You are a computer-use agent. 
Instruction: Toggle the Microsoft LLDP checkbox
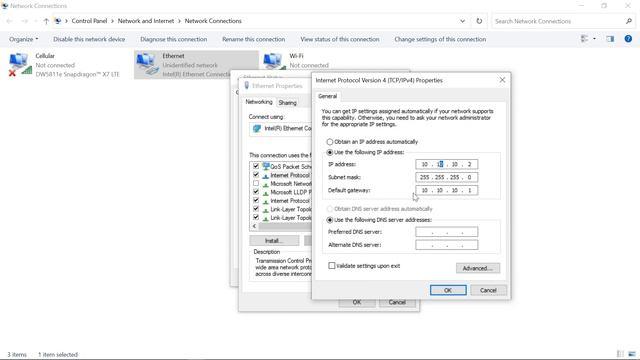(x=256, y=192)
